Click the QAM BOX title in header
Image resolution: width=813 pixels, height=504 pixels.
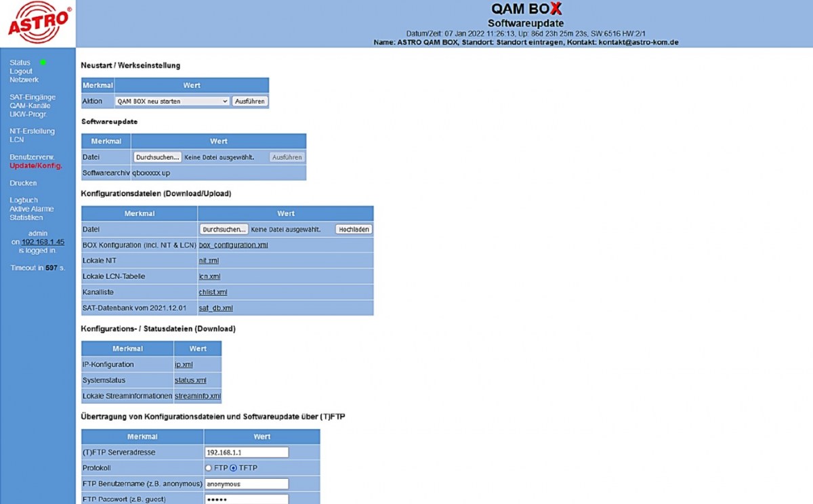tap(526, 9)
